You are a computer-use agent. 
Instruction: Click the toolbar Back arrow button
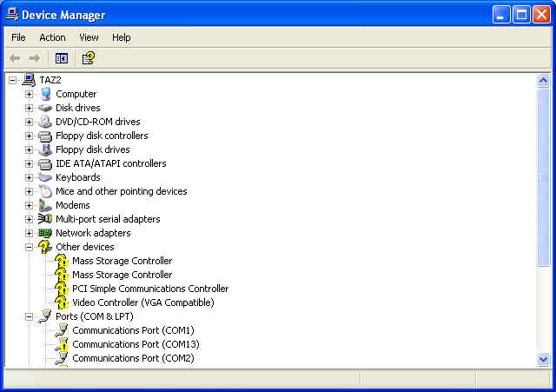[x=15, y=58]
